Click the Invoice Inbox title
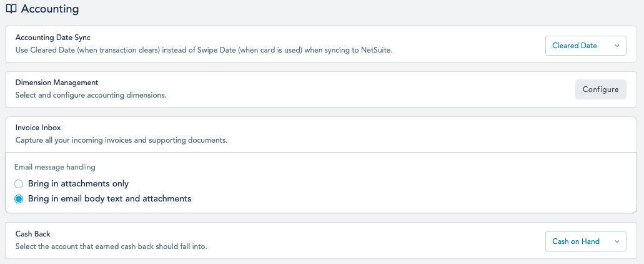 coord(38,128)
